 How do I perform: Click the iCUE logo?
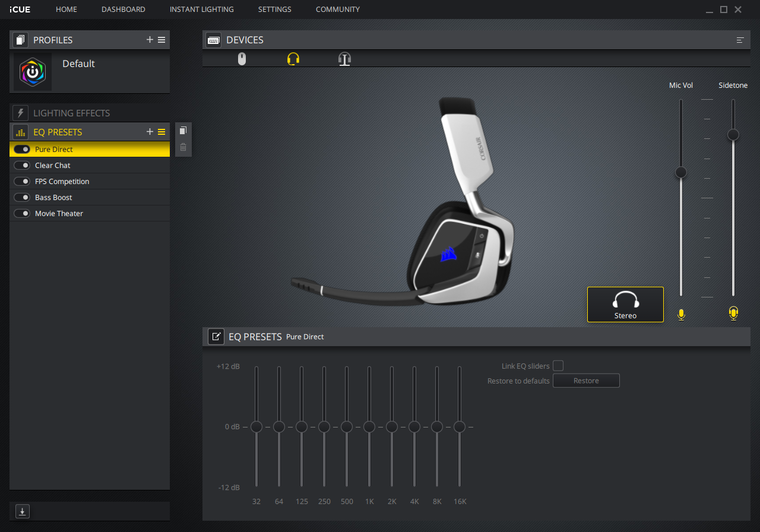pyautogui.click(x=20, y=9)
